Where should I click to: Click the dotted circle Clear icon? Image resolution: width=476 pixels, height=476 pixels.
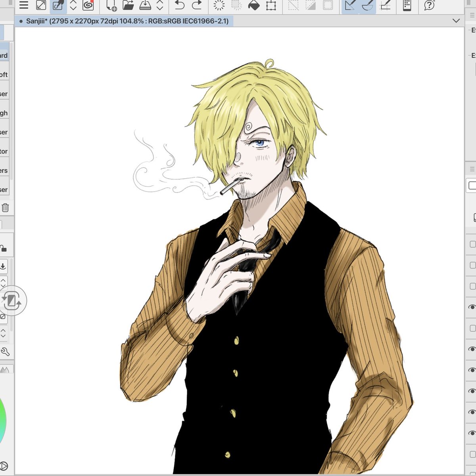pyautogui.click(x=219, y=5)
